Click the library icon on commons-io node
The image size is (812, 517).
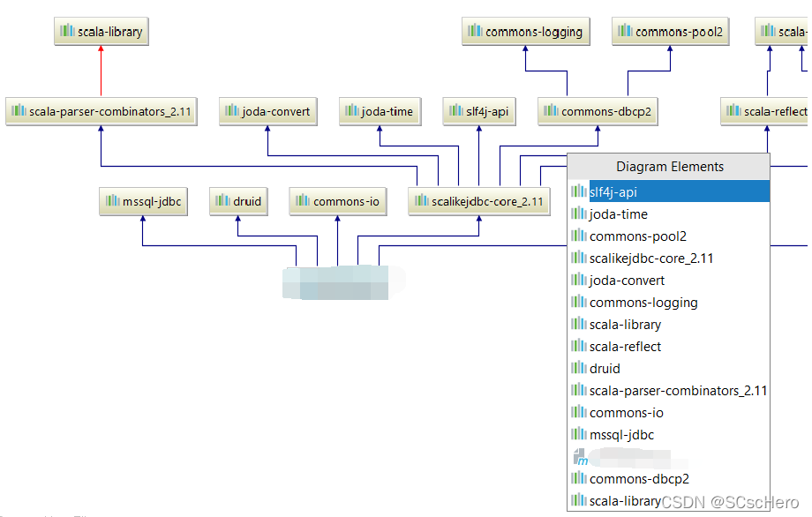point(302,201)
